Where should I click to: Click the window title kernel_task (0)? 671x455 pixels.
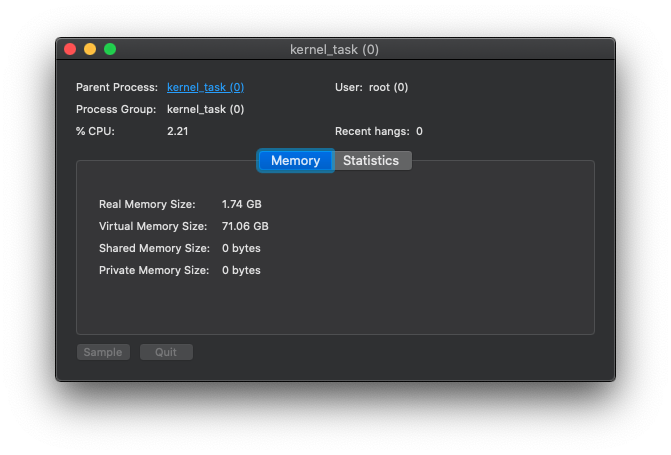pos(334,49)
